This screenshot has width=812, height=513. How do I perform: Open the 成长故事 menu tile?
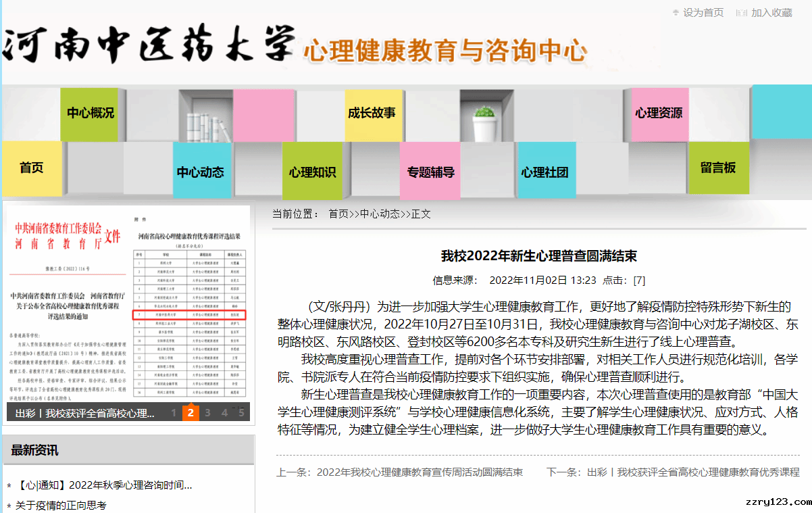372,113
